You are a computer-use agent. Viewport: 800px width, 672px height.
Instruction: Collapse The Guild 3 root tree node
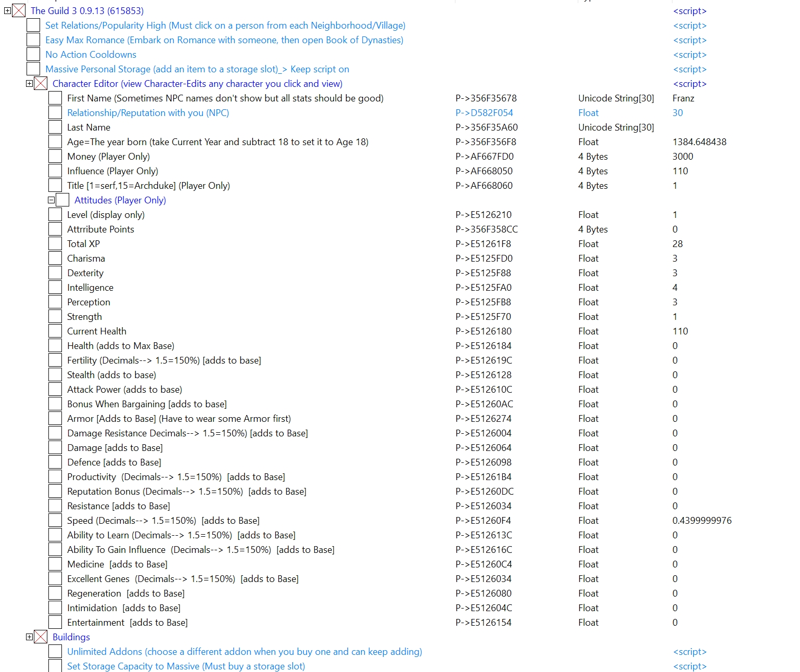(x=7, y=10)
